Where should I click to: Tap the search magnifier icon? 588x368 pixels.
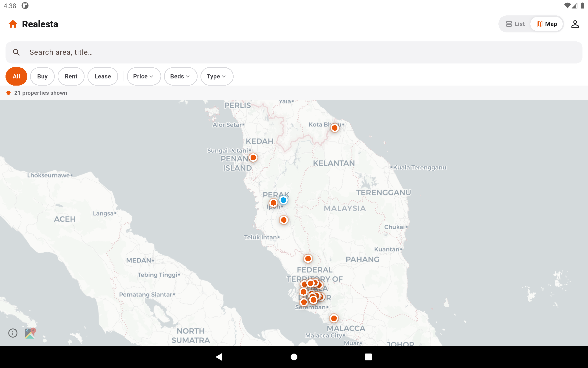click(16, 52)
